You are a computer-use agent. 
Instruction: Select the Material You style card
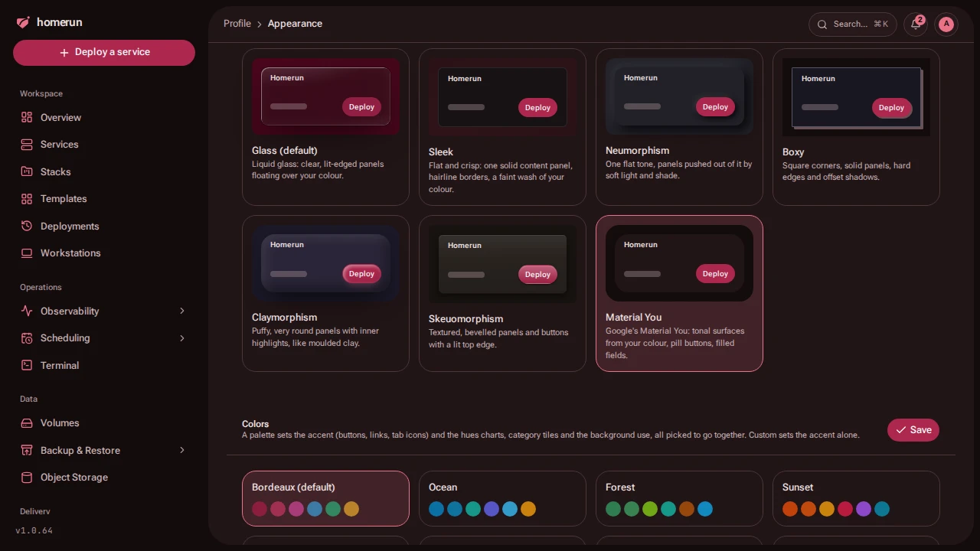pos(679,293)
